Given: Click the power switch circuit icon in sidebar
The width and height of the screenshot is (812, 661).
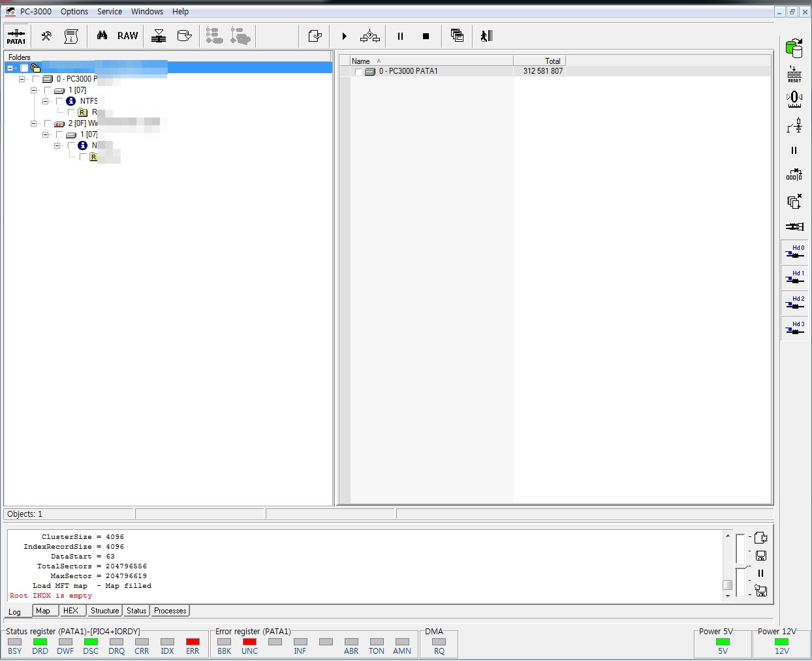Looking at the screenshot, I should click(x=794, y=125).
